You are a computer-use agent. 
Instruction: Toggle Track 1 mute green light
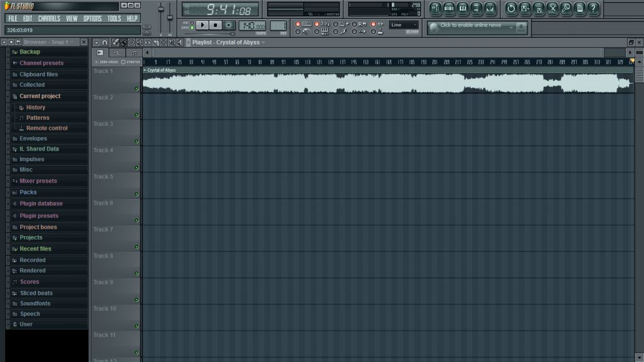136,88
